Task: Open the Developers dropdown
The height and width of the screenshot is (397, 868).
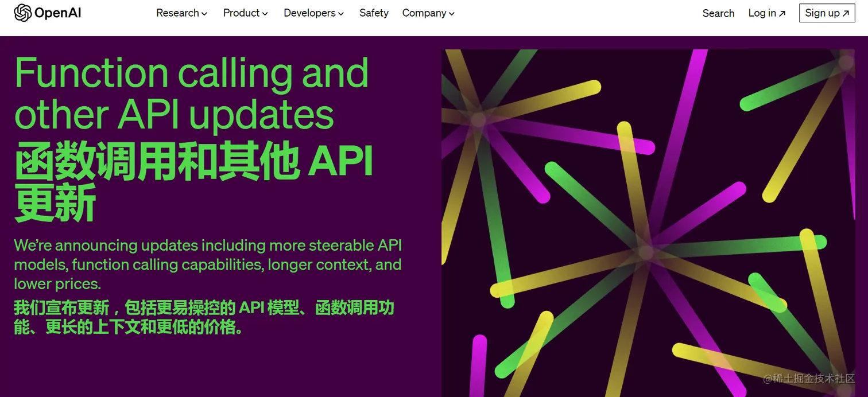Action: coord(313,13)
